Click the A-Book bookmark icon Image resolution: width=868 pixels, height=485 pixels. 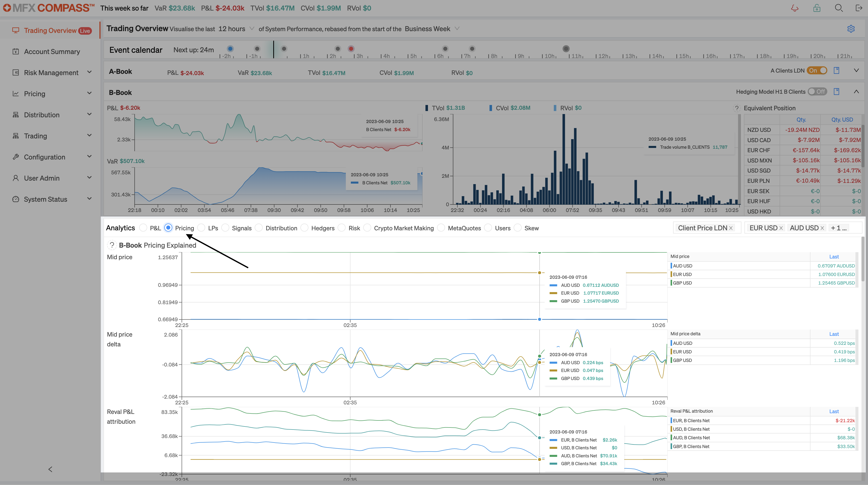coord(836,70)
